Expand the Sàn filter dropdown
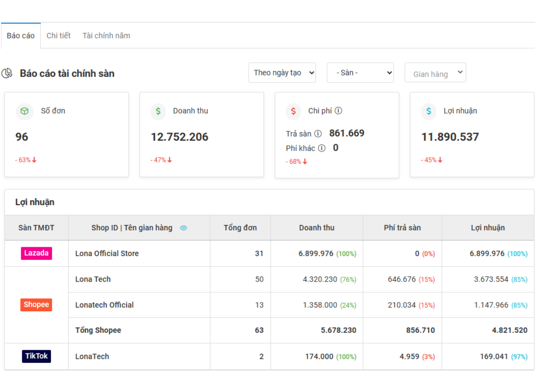Screen dimensions: 535x392 point(360,73)
